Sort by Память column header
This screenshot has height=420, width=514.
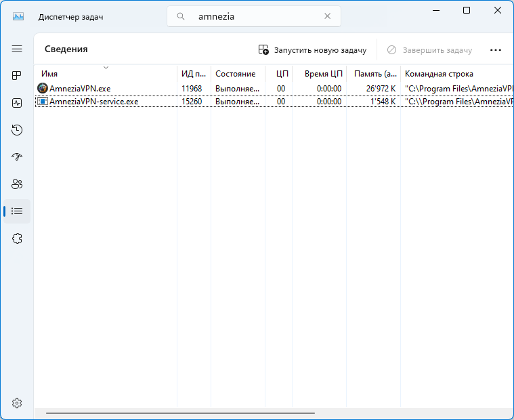point(374,74)
